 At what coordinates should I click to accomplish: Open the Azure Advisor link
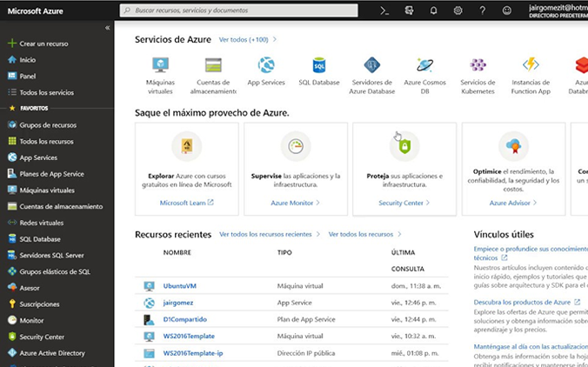click(513, 203)
